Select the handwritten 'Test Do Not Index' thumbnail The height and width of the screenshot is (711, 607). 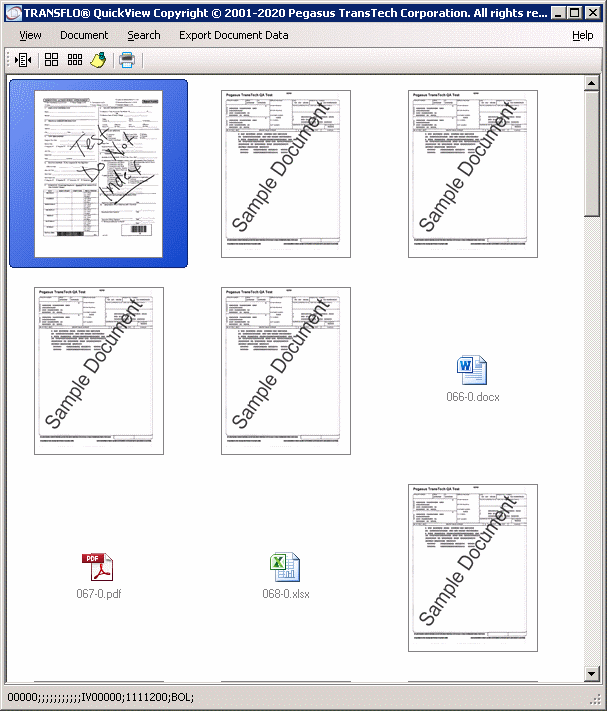point(98,174)
